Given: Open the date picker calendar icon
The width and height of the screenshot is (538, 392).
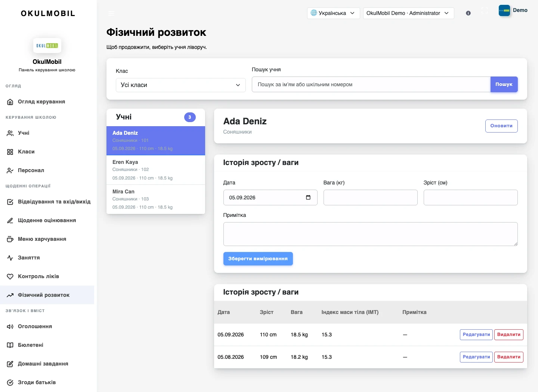Looking at the screenshot, I should point(308,197).
